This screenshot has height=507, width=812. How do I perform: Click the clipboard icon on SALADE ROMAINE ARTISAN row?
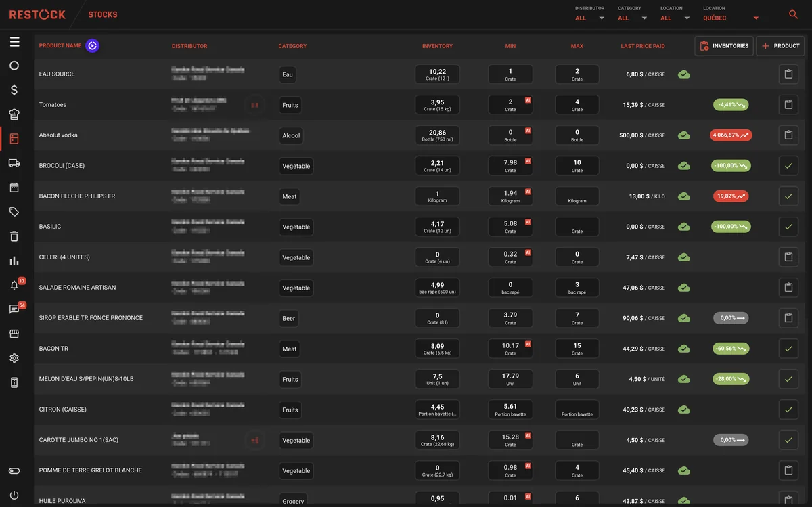click(x=788, y=288)
